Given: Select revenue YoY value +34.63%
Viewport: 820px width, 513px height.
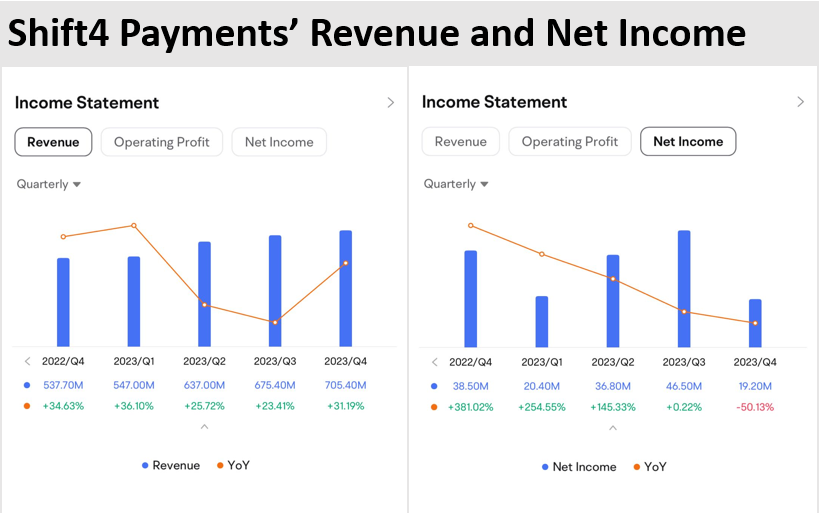Looking at the screenshot, I should (x=63, y=406).
